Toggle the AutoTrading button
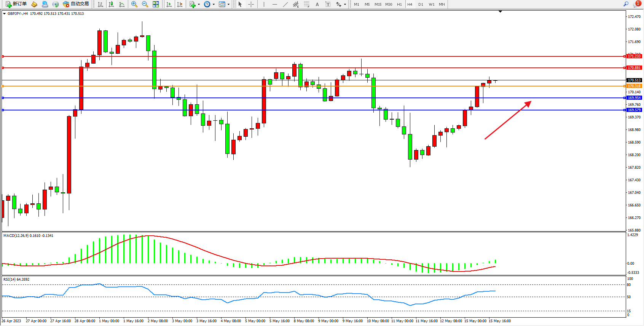The height and width of the screenshot is (326, 644). [x=76, y=4]
